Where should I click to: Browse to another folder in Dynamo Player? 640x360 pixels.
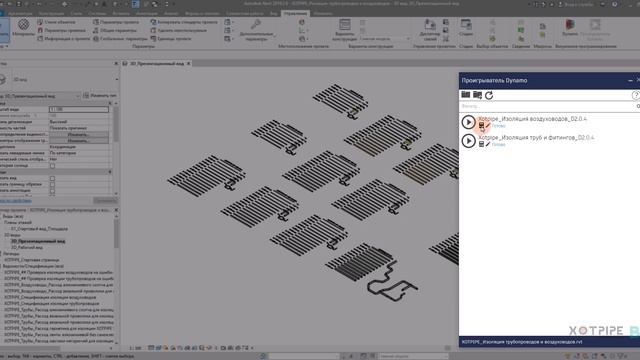[x=477, y=95]
